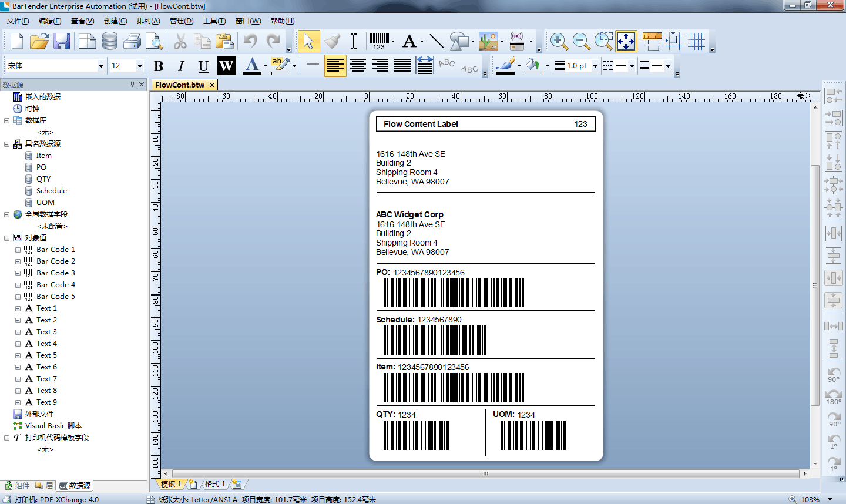
Task: Open the 文件(F) menu
Action: tap(18, 21)
